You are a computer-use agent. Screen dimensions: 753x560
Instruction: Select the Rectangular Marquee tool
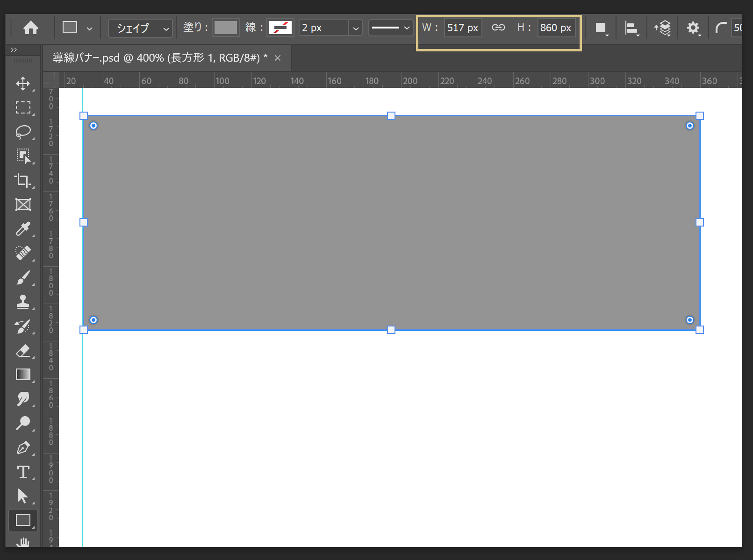[x=23, y=107]
